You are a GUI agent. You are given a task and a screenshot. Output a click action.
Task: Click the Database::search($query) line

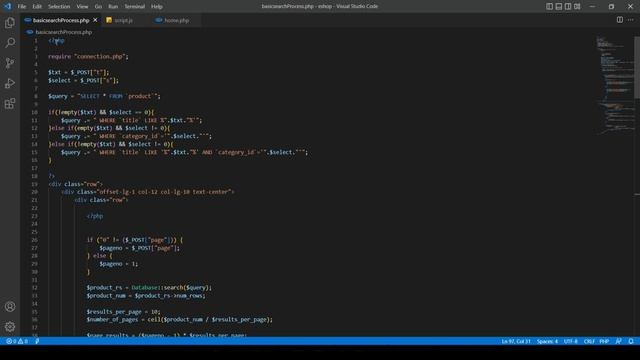click(149, 287)
